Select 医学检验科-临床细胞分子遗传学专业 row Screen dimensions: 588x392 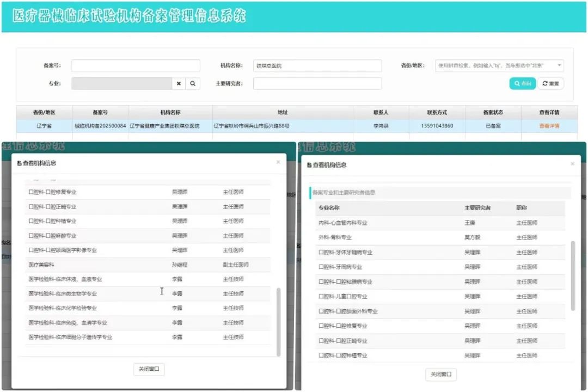point(148,337)
